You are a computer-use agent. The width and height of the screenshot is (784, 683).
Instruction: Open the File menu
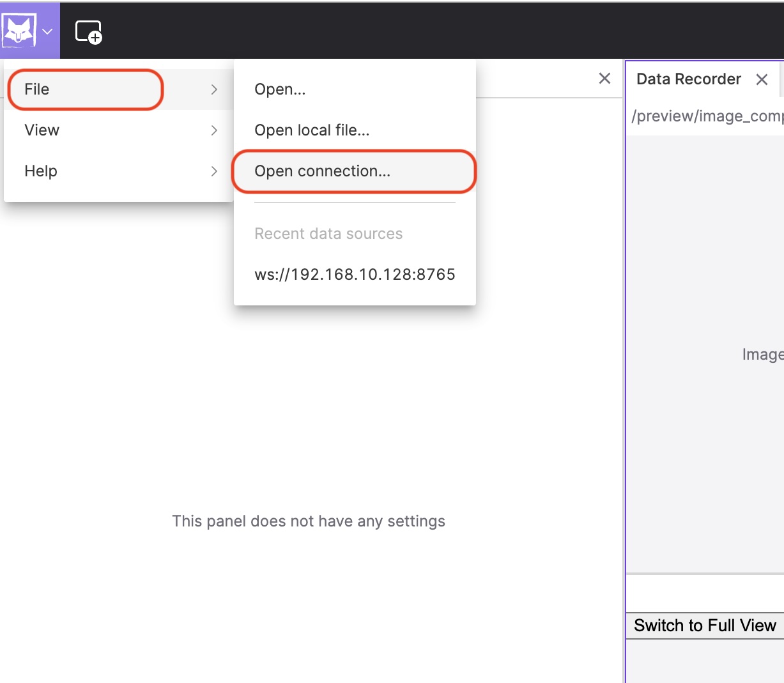tap(119, 89)
